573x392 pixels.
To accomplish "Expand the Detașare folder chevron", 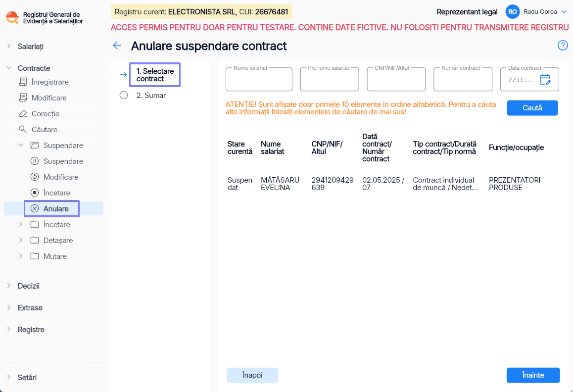I will tap(21, 240).
